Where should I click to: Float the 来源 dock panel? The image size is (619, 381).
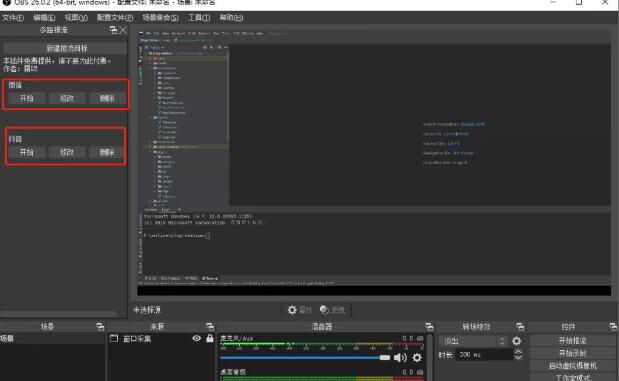(210, 327)
